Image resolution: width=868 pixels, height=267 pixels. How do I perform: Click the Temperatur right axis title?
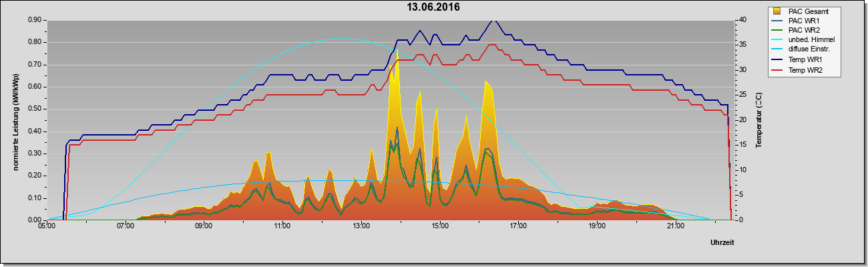[x=758, y=120]
